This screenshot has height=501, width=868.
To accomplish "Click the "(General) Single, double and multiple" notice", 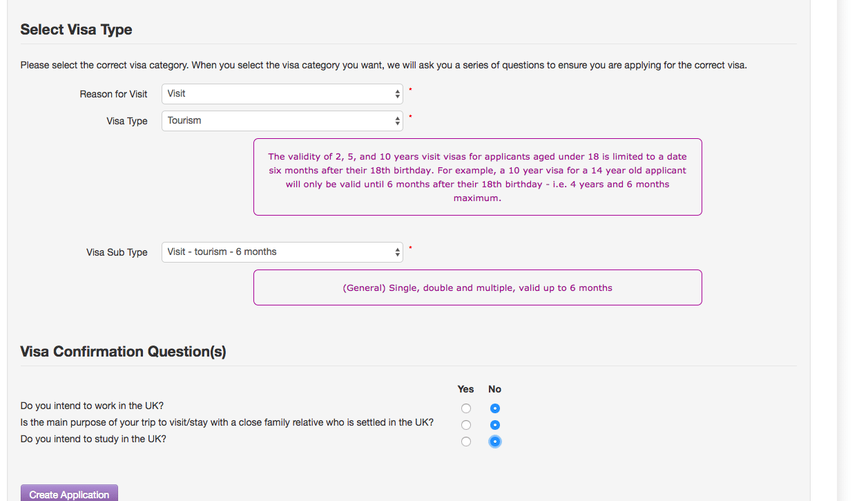I will pyautogui.click(x=477, y=287).
